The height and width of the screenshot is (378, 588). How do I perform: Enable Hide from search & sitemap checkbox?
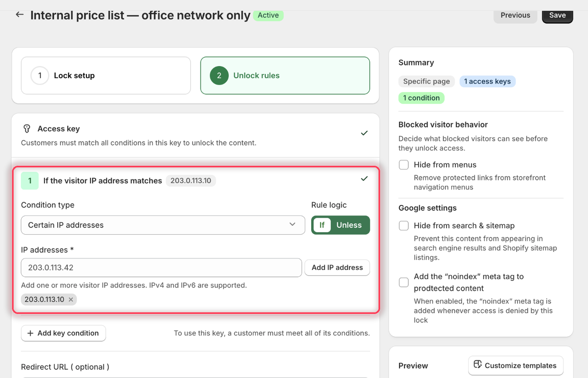pyautogui.click(x=404, y=226)
